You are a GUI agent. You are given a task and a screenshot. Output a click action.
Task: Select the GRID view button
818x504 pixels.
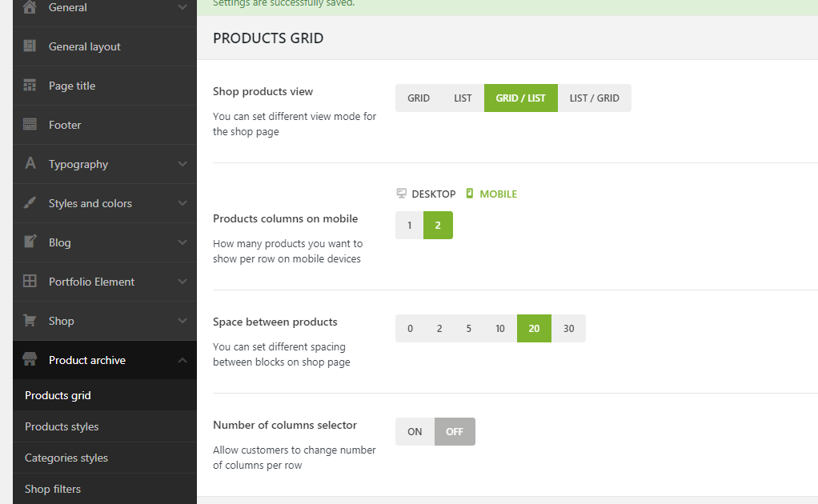[419, 98]
